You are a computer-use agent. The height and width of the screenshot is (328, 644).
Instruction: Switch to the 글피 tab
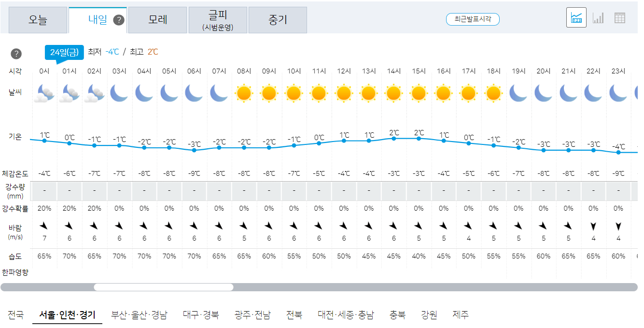pos(217,20)
